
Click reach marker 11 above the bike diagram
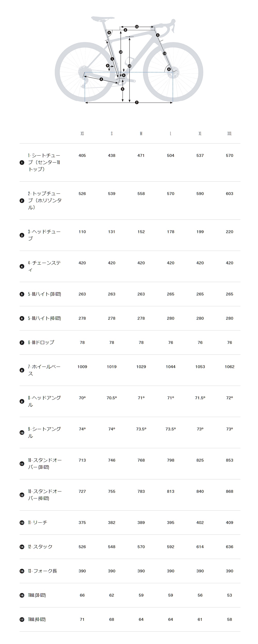(x=137, y=27)
